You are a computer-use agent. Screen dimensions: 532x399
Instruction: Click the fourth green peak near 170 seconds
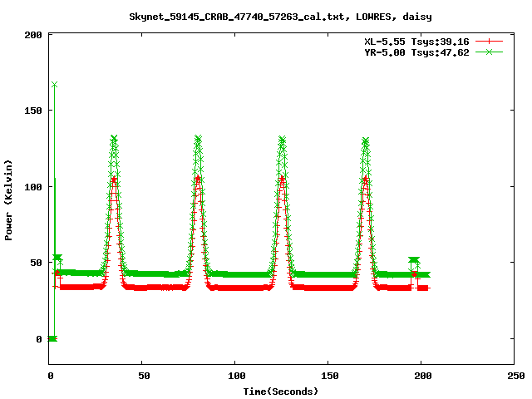click(366, 140)
